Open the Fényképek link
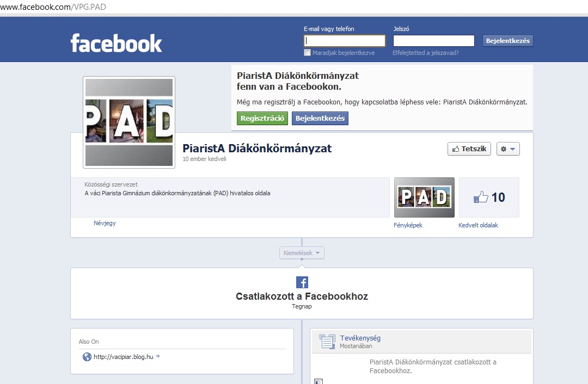Screen dimensions: 588x384 pos(408,225)
